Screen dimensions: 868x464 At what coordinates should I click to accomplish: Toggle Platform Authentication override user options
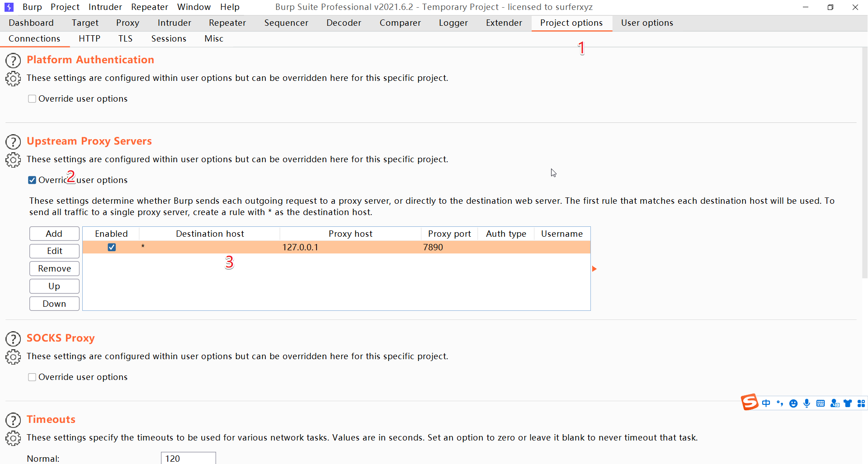[x=32, y=99]
